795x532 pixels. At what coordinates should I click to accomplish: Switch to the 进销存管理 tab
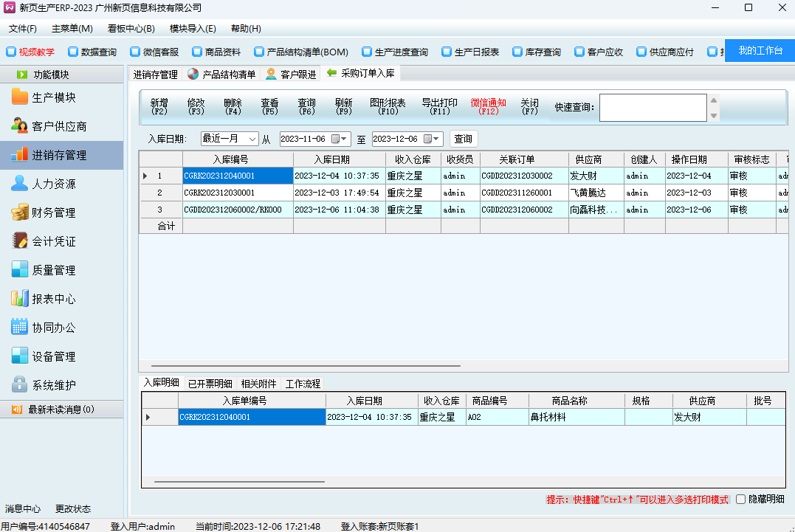155,75
